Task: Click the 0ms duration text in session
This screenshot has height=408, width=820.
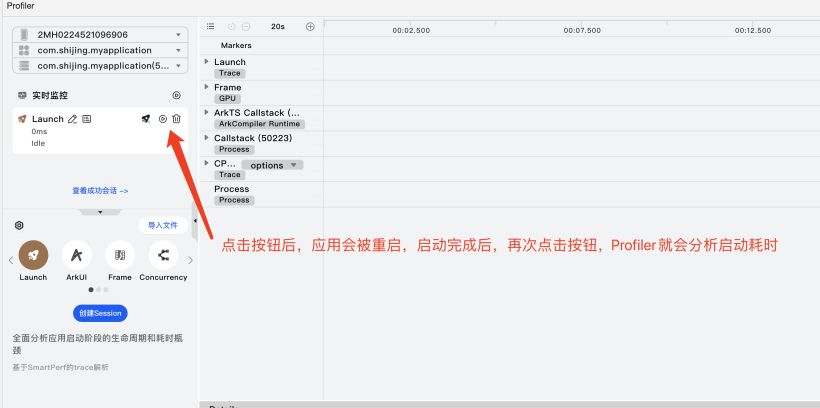Action: (39, 132)
